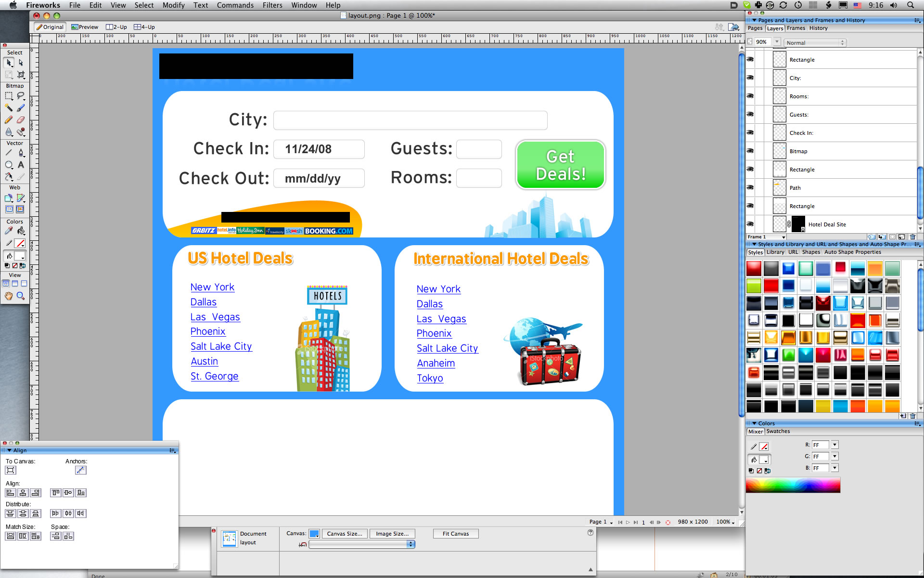The width and height of the screenshot is (924, 578).
Task: Select the Magic Wand tool
Action: click(9, 108)
